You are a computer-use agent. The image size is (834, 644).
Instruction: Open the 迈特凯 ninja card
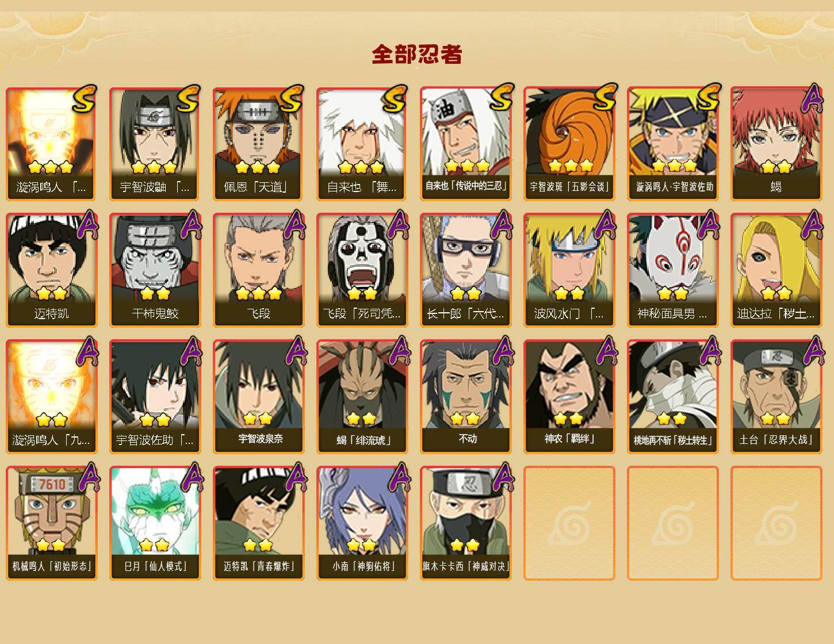pos(51,270)
